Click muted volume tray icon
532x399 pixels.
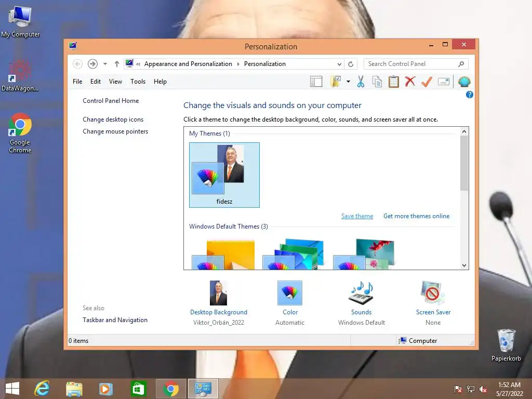(483, 389)
